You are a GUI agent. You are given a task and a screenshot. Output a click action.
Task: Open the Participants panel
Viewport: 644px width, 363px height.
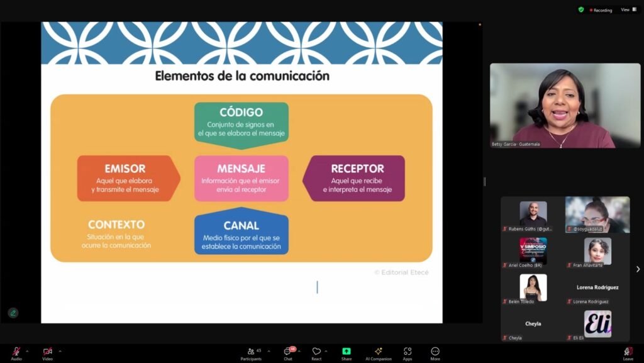click(x=251, y=353)
